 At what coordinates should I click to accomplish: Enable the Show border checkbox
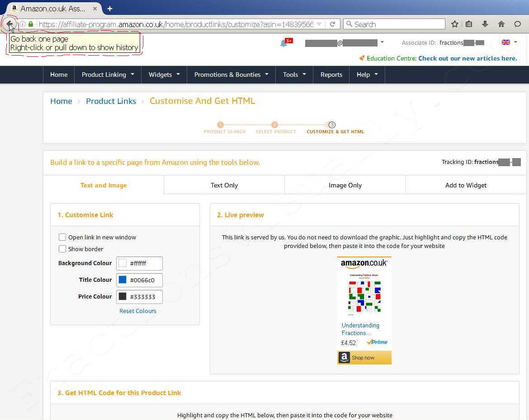(x=62, y=249)
